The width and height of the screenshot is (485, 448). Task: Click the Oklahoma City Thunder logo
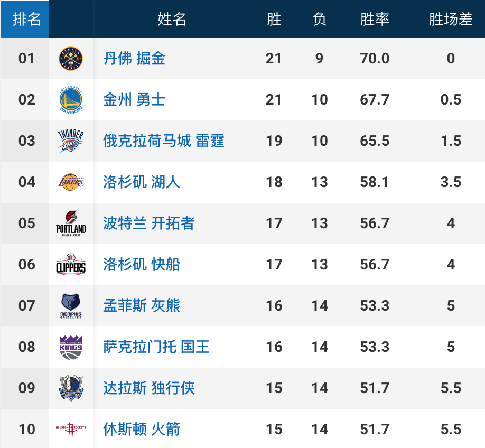71,141
